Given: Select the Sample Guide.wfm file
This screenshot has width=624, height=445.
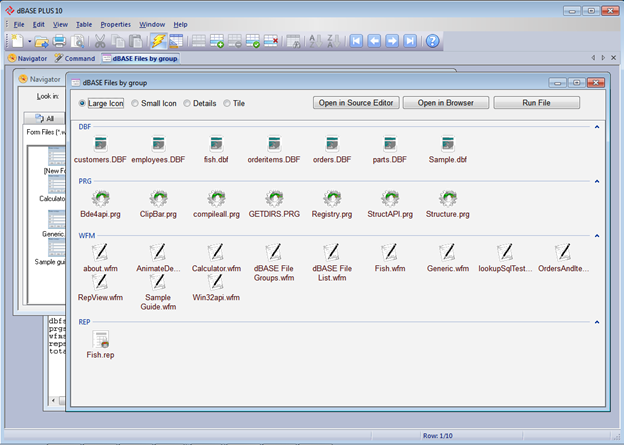Looking at the screenshot, I should pos(158,292).
